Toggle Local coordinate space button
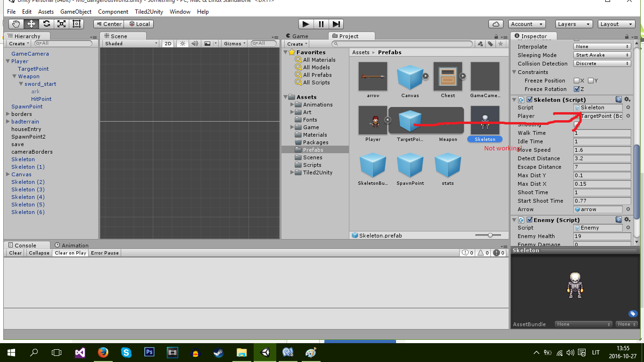This screenshot has height=362, width=644. pos(140,24)
